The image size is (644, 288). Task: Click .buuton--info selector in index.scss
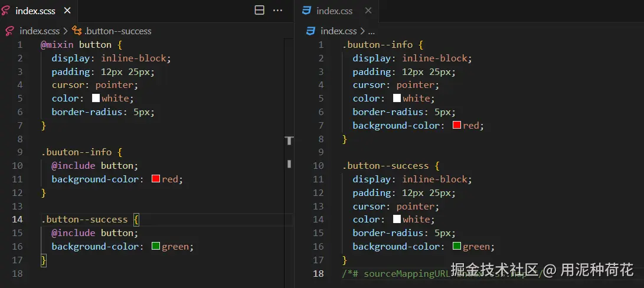(x=76, y=152)
